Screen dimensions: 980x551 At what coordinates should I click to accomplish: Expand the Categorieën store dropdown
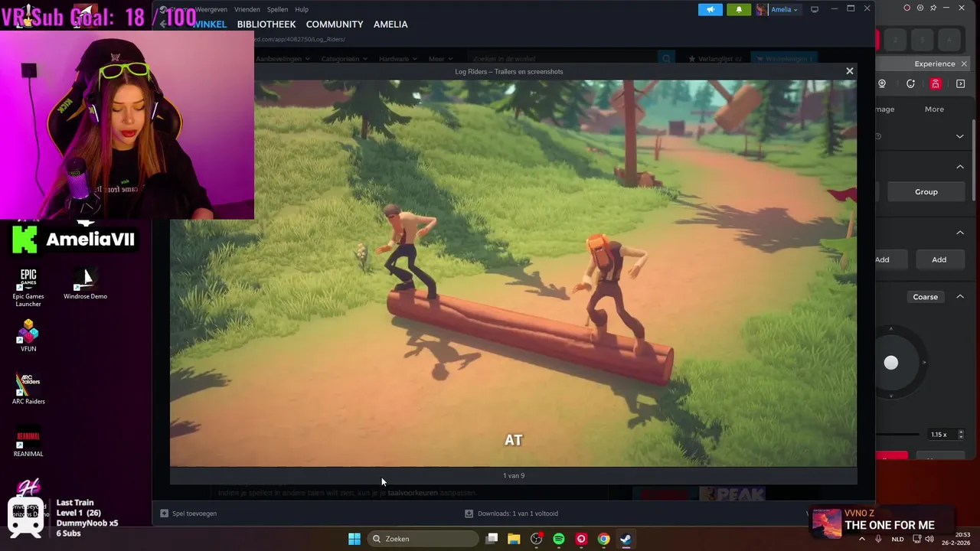point(344,59)
